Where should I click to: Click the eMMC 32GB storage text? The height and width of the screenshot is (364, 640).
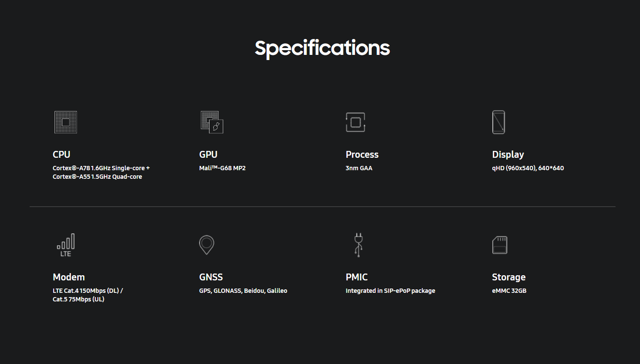click(x=509, y=291)
